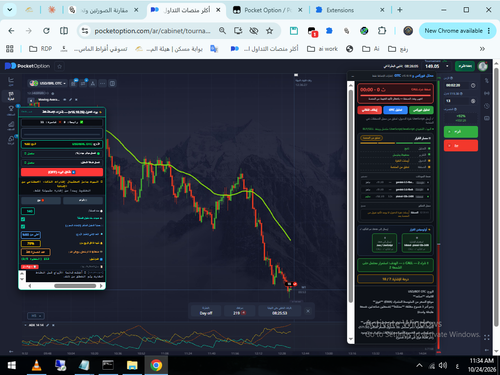Screen dimensions: 500x375
Task: Click the analyzer panel vertical scrollbar
Action: click(x=351, y=197)
